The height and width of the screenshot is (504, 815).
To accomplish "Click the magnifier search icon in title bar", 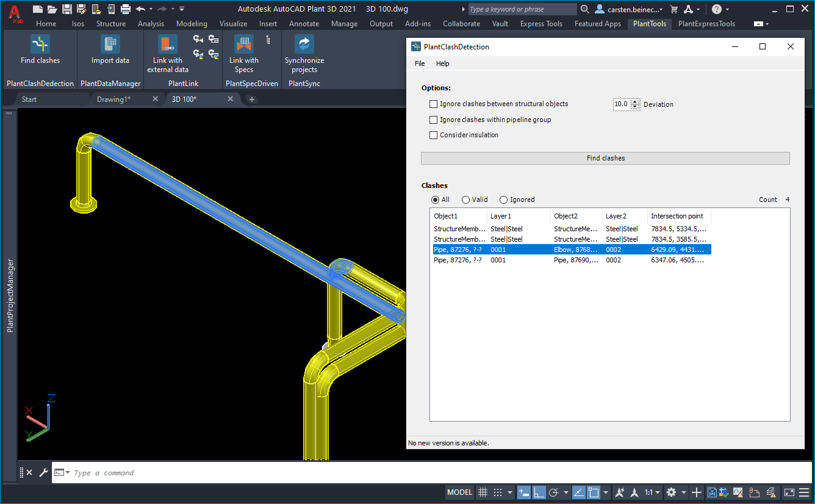I will point(585,9).
